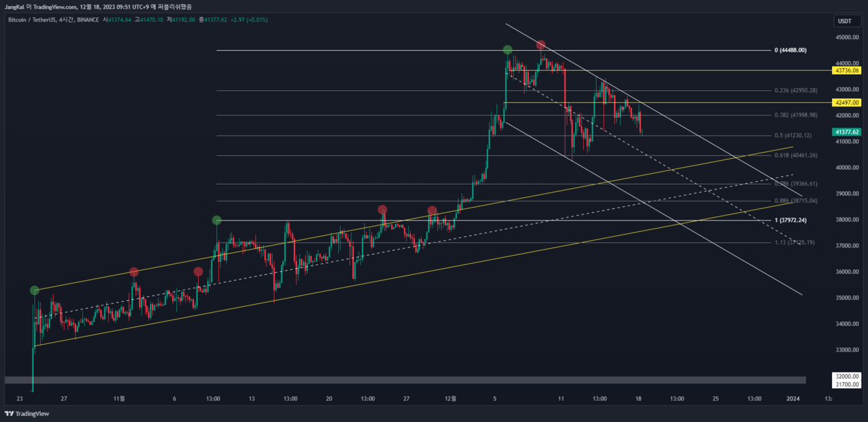Select the Fibonacci 0 (44488.00) label
868x422 pixels.
tap(790, 50)
